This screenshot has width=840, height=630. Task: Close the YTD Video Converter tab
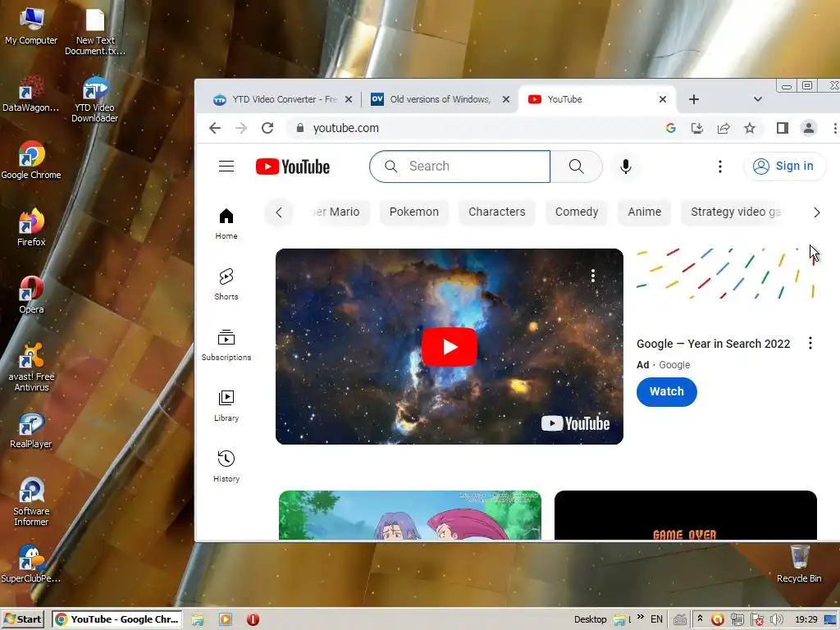tap(349, 99)
